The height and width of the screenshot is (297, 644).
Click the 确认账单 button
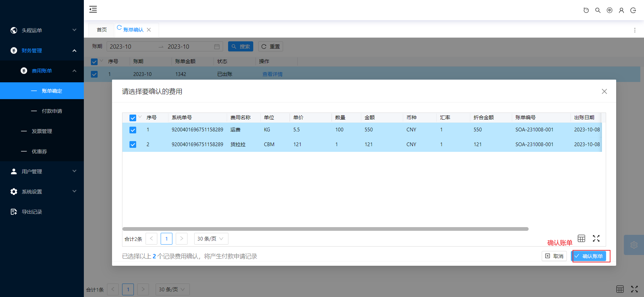click(x=589, y=256)
